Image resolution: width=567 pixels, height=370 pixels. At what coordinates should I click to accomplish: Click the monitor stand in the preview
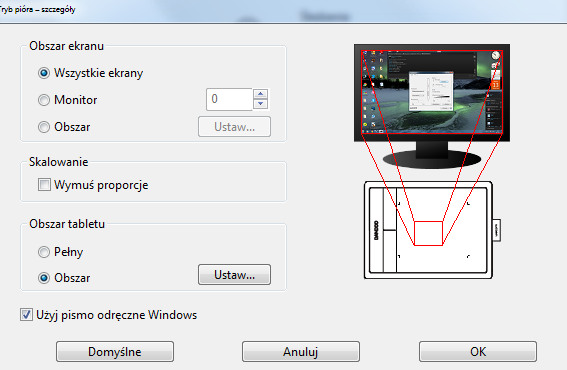(x=432, y=156)
